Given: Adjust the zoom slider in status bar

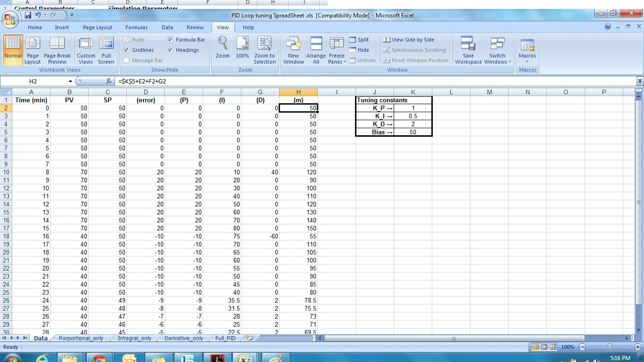Looking at the screenshot, I should 610,347.
